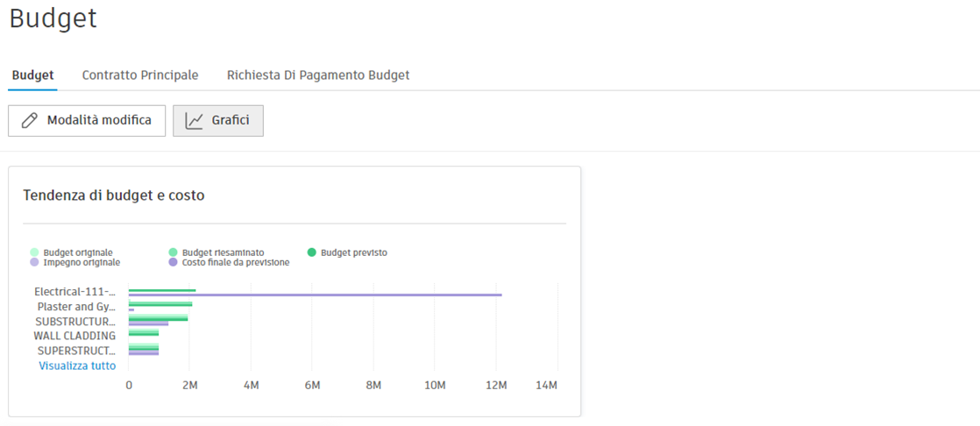Click the line chart icon on Grafici
The width and height of the screenshot is (980, 426).
pyautogui.click(x=195, y=121)
